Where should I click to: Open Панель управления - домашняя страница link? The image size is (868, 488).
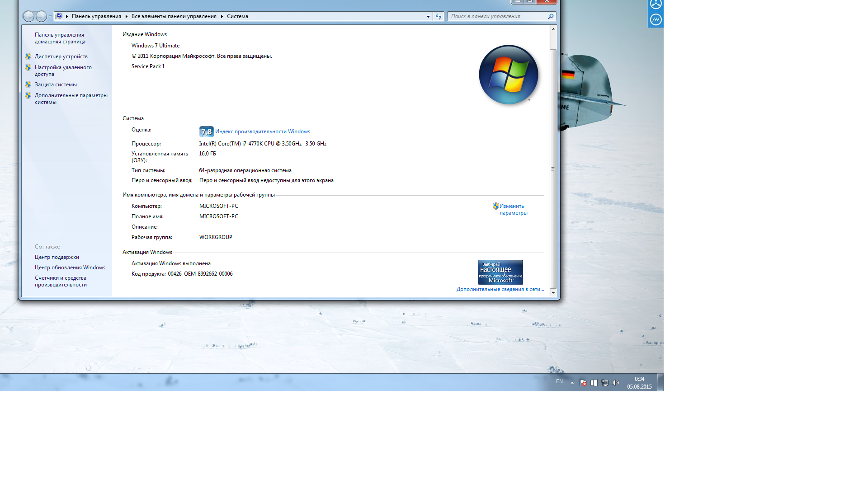coord(61,38)
